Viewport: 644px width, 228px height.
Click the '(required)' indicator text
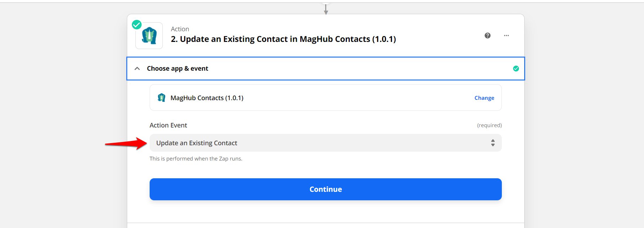489,125
